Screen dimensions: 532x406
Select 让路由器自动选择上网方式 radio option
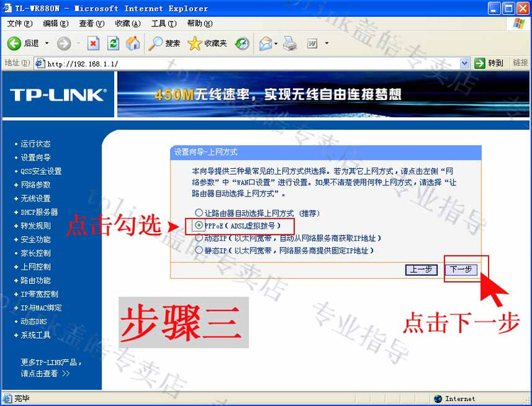pos(199,213)
